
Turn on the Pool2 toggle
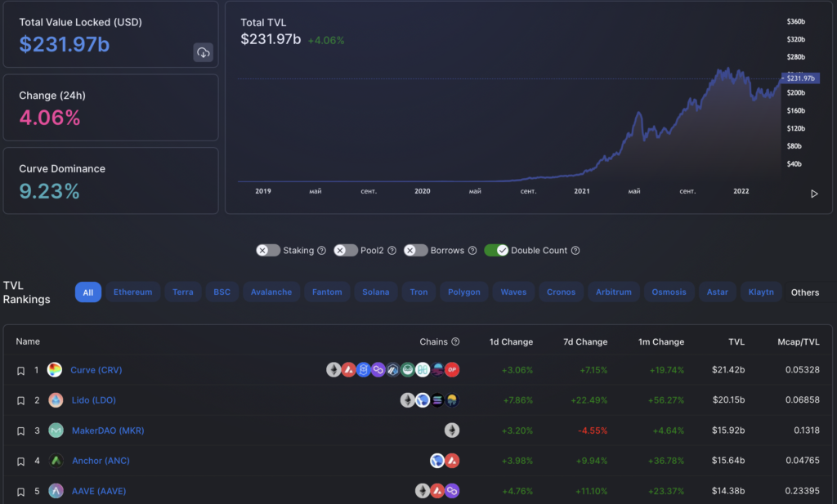[345, 251]
